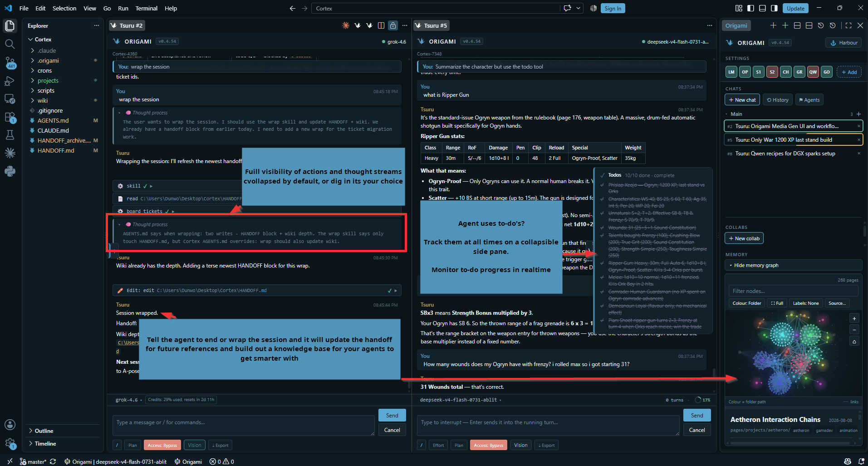Add a chat to the Main group
This screenshot has width=868, height=466.
(858, 114)
